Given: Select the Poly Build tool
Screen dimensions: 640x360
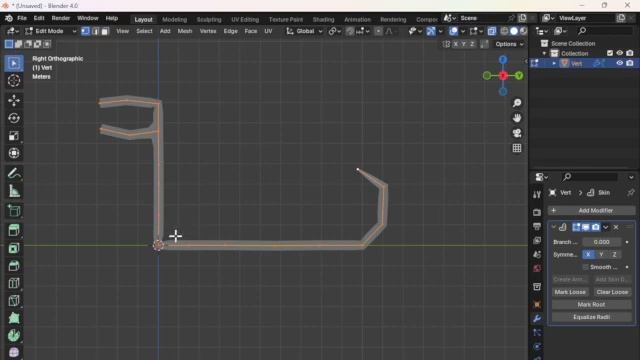Looking at the screenshot, I should pyautogui.click(x=14, y=318).
